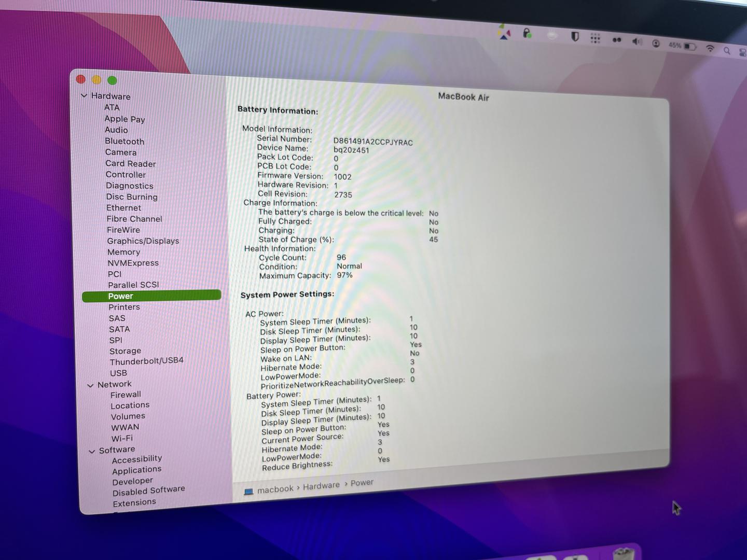This screenshot has height=560, width=747.
Task: Select Controller in the sidebar
Action: 126,175
